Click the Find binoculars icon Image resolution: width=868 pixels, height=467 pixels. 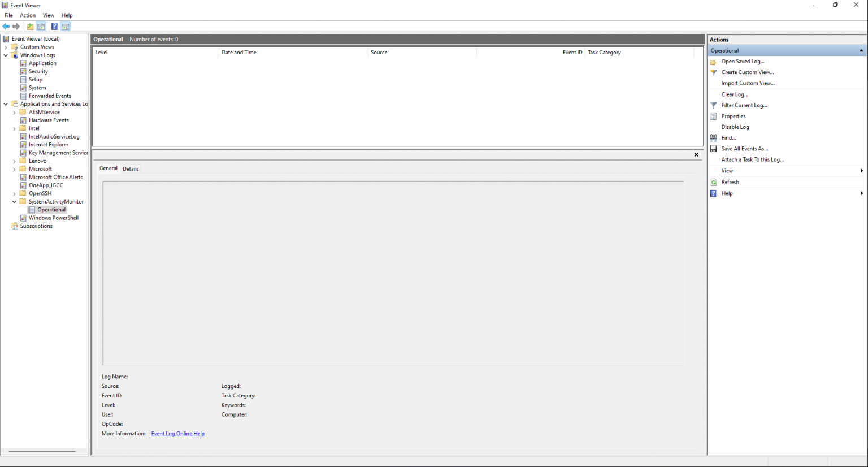(714, 138)
